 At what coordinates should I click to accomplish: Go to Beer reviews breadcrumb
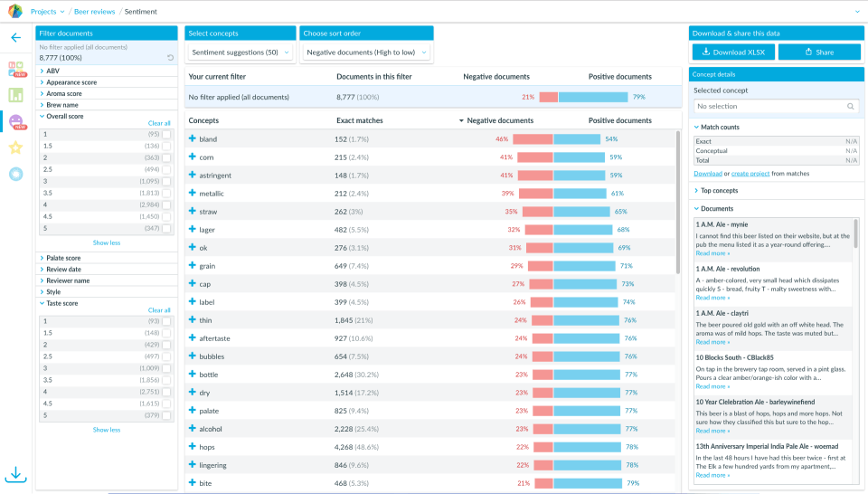pos(95,12)
